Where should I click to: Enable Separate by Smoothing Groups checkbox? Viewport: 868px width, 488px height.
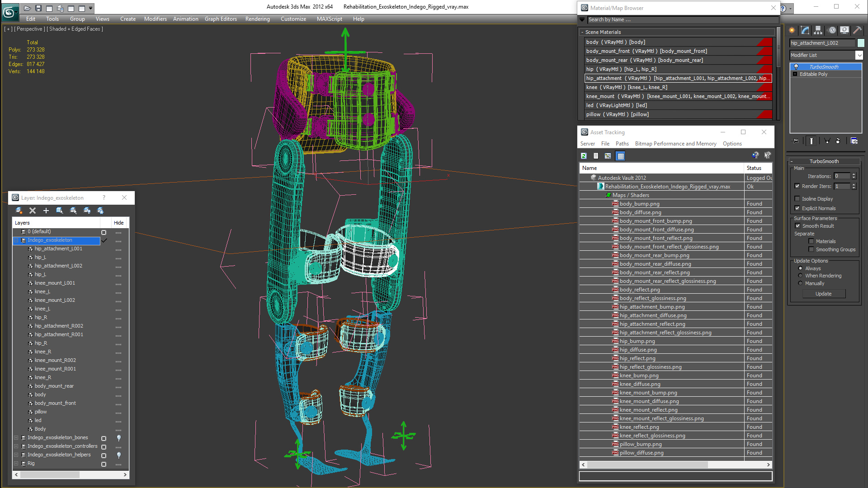tap(811, 249)
